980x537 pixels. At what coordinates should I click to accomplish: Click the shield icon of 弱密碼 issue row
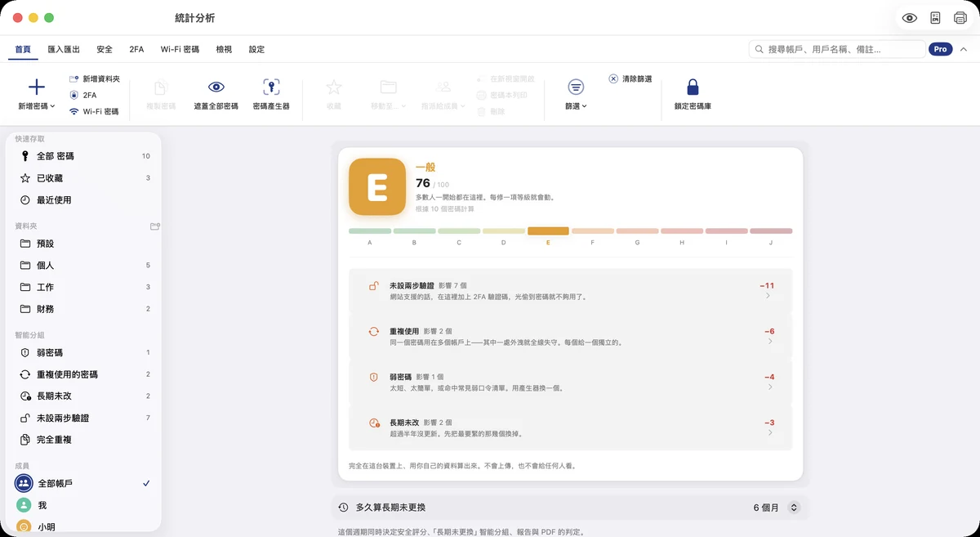coord(374,378)
